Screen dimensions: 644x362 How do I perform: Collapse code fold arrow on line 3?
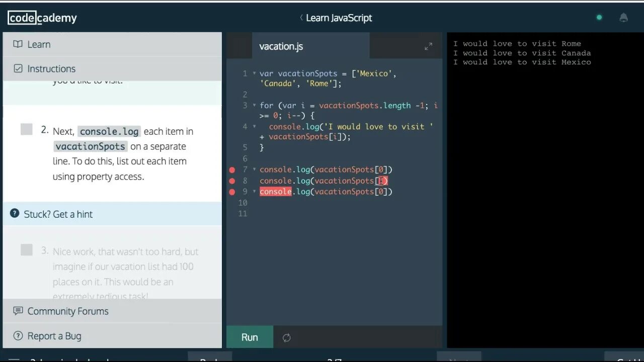click(254, 105)
